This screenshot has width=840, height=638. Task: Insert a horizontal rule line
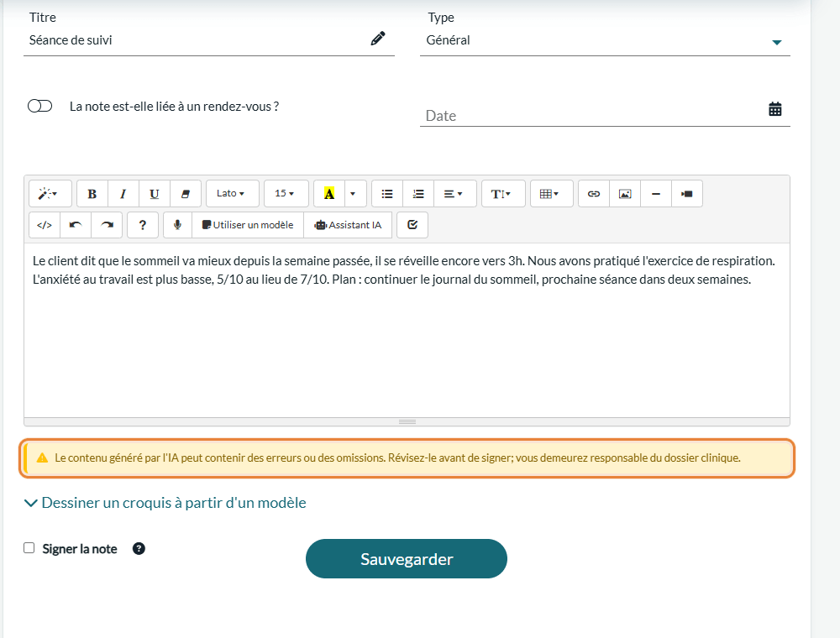(x=656, y=194)
